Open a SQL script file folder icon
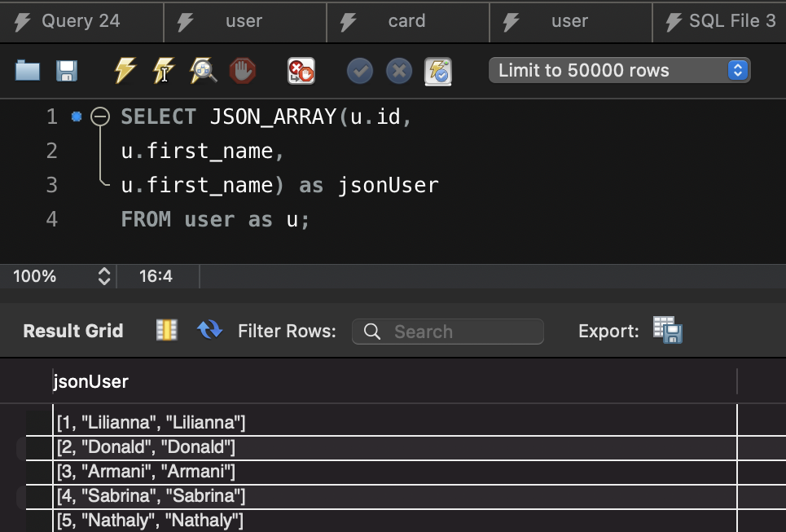The height and width of the screenshot is (532, 786). tap(28, 71)
